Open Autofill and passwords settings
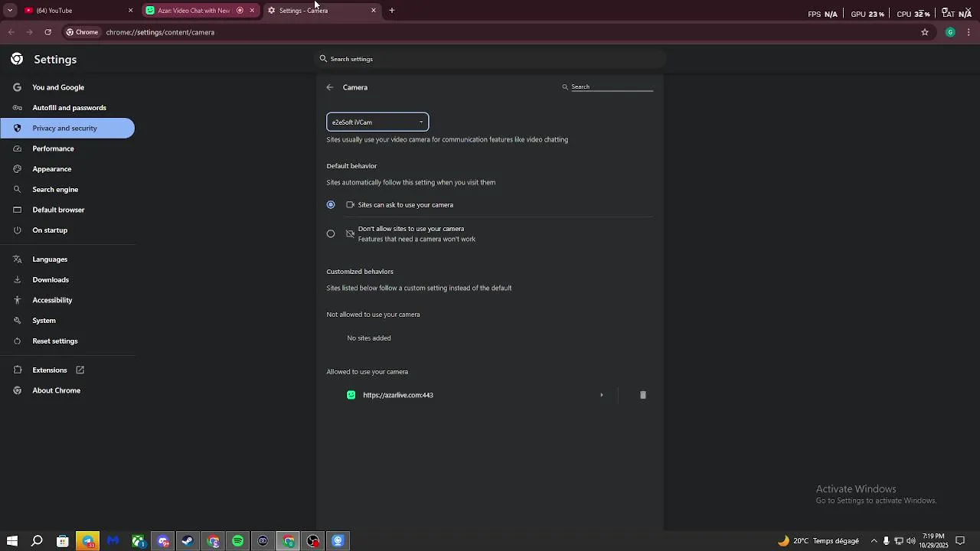The height and width of the screenshot is (551, 980). 69,108
